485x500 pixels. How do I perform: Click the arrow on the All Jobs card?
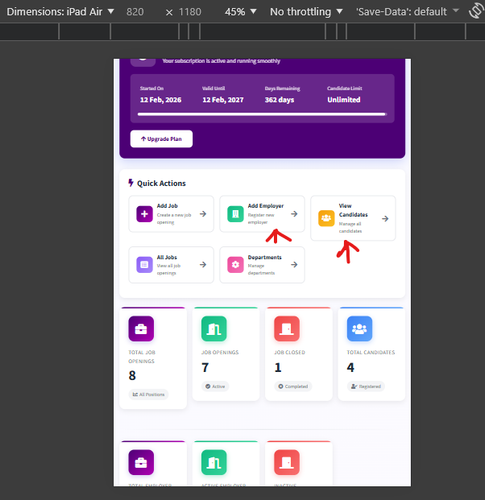(203, 265)
